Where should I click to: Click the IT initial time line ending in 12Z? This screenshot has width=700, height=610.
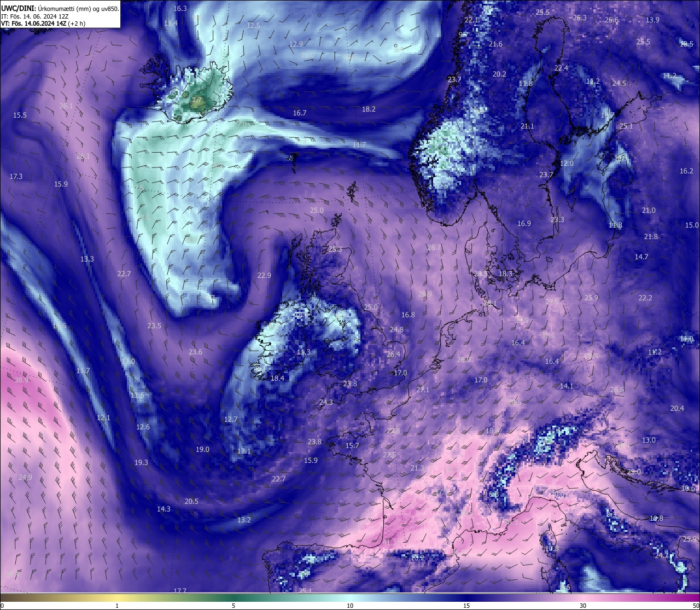pyautogui.click(x=35, y=16)
